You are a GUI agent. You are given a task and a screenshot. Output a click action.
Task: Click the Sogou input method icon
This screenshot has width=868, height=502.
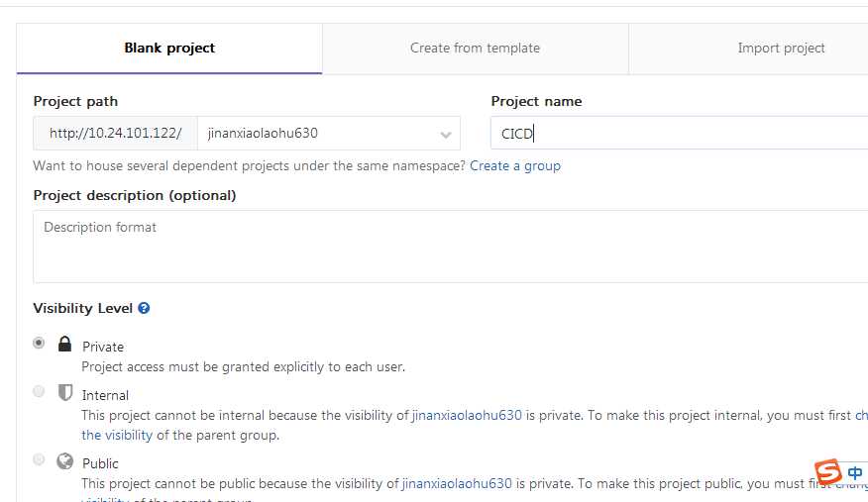(x=828, y=472)
